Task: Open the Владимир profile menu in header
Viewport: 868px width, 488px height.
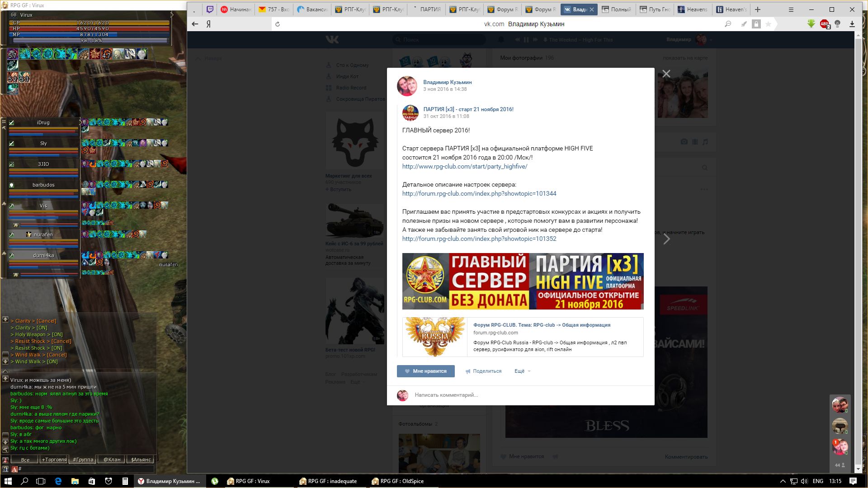Action: [689, 40]
